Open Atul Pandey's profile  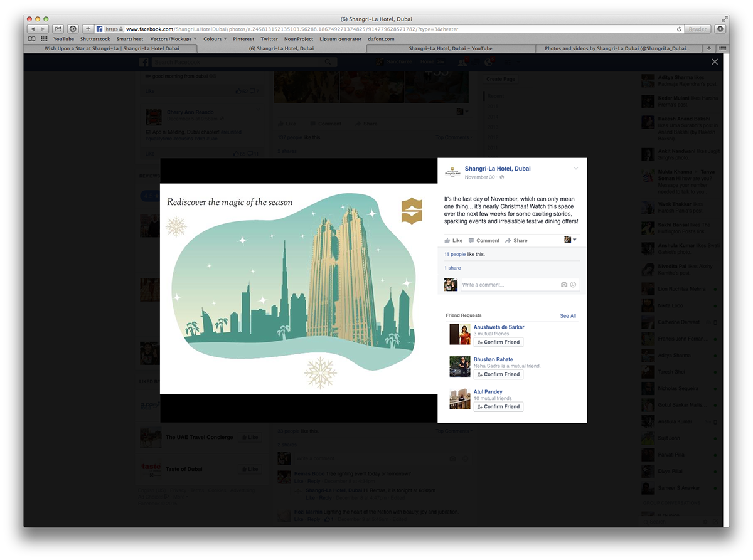pos(488,392)
